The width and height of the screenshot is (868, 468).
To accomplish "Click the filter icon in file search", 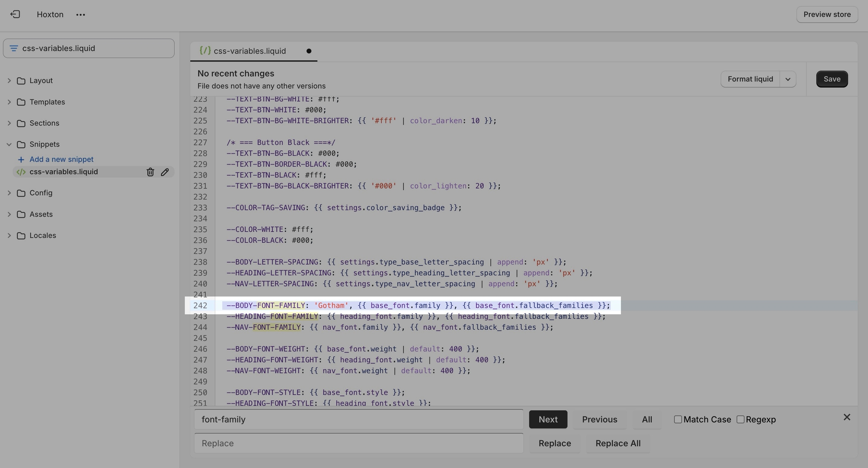I will point(14,48).
